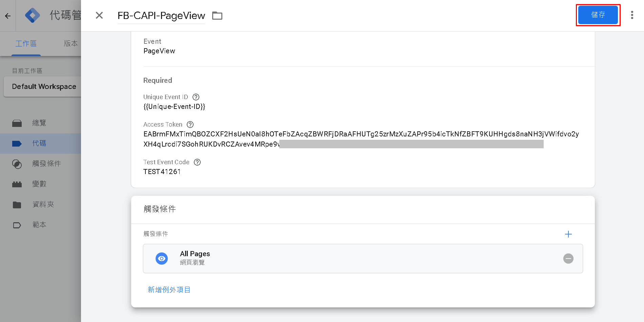Add a trigger with the plus icon
Image resolution: width=644 pixels, height=322 pixels.
click(568, 234)
